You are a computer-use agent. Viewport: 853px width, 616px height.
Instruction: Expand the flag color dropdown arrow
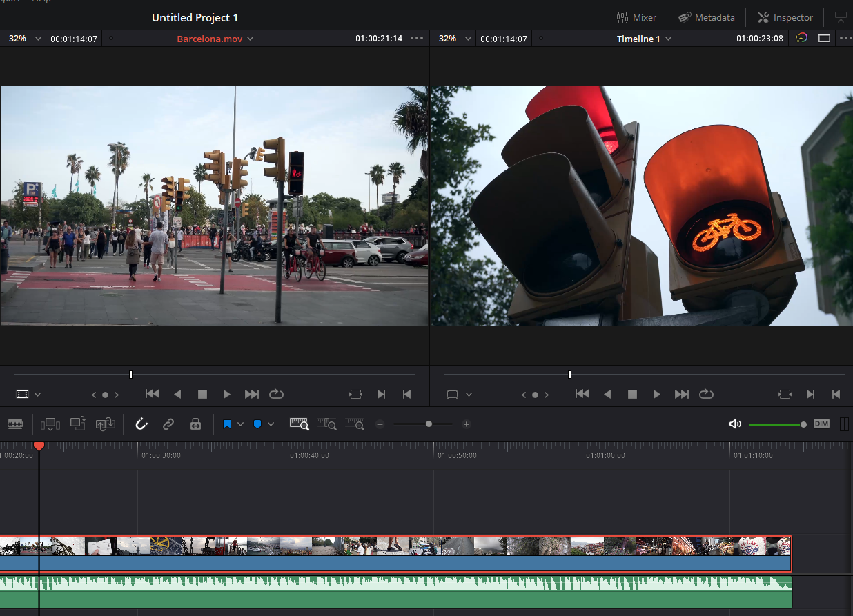(240, 424)
